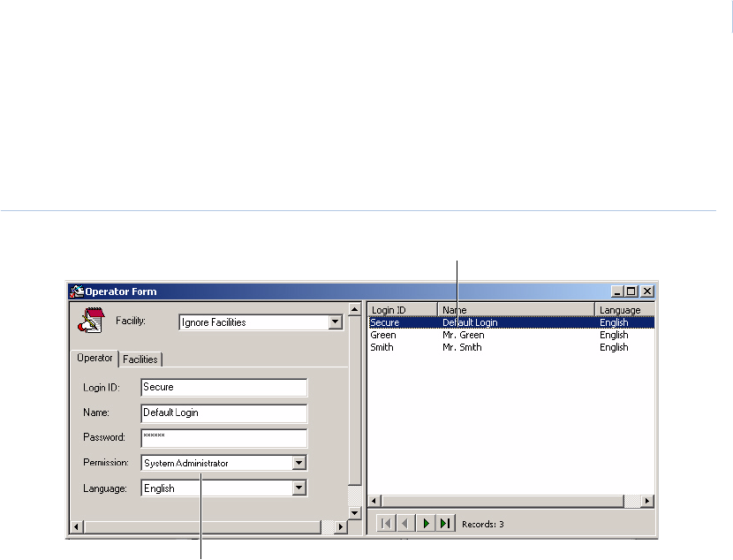Open the Permission dropdown arrow
Screen dimensions: 733x560
(x=299, y=463)
